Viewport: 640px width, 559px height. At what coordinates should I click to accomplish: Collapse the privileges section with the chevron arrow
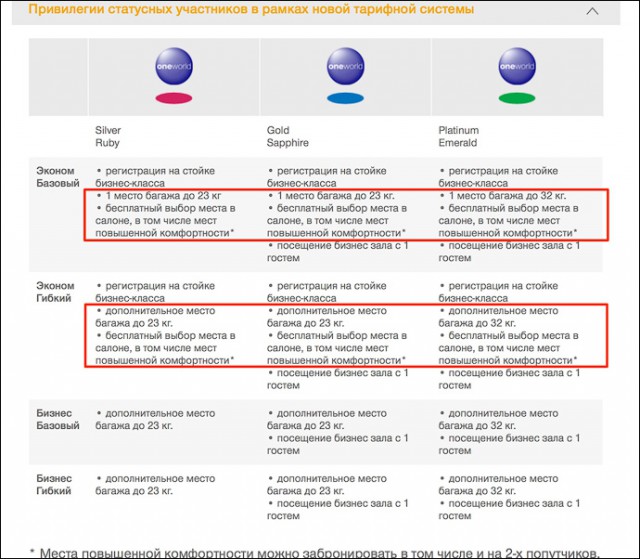(x=592, y=11)
